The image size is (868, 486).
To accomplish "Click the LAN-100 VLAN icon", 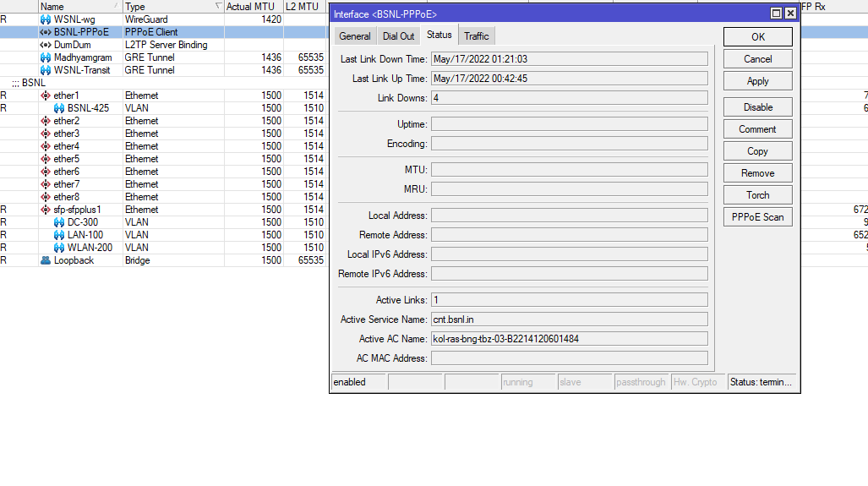I will [58, 235].
